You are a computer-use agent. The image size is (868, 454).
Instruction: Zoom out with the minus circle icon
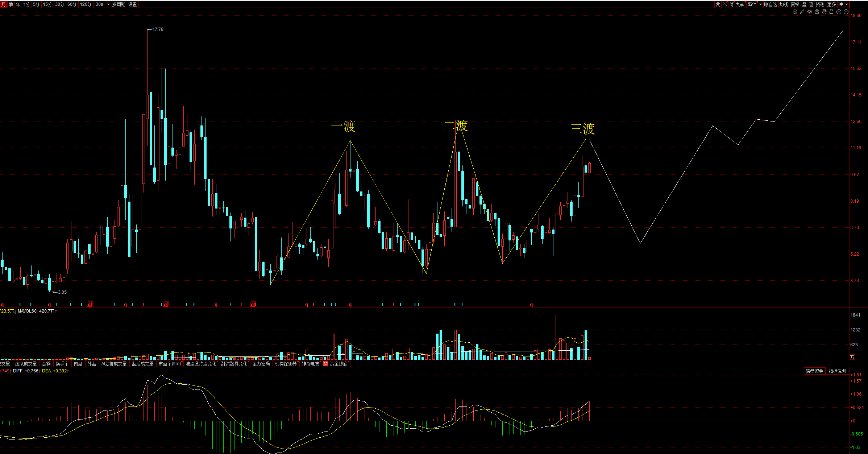click(x=846, y=12)
